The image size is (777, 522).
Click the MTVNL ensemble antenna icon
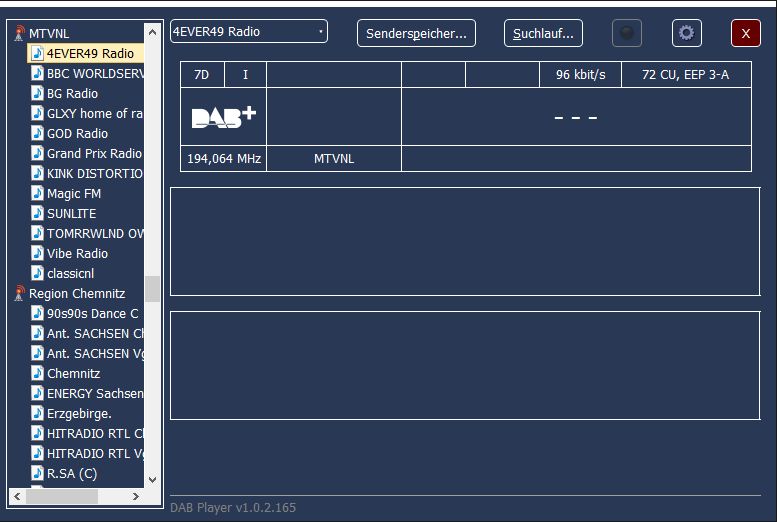pos(19,34)
